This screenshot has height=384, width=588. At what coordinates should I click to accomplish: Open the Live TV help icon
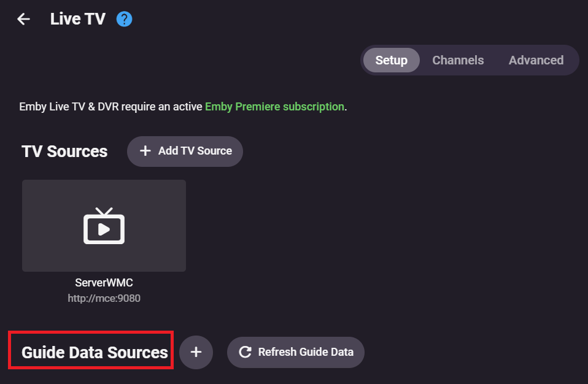(x=125, y=19)
